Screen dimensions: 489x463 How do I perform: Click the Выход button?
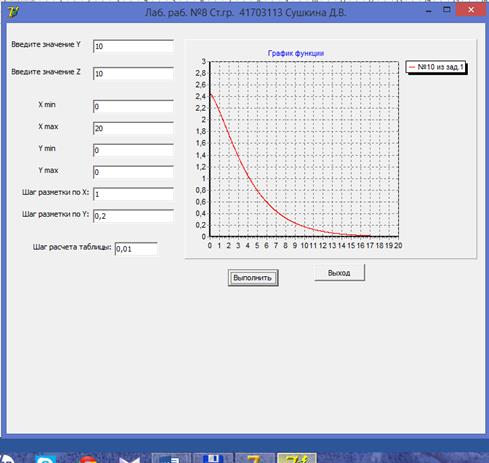[339, 273]
